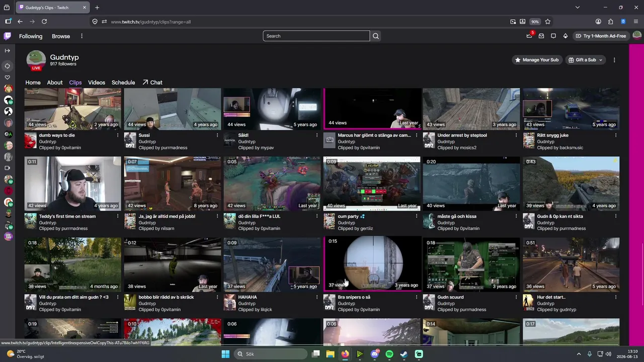
Task: Open Prime loot notifications with badge
Action: [x=529, y=36]
